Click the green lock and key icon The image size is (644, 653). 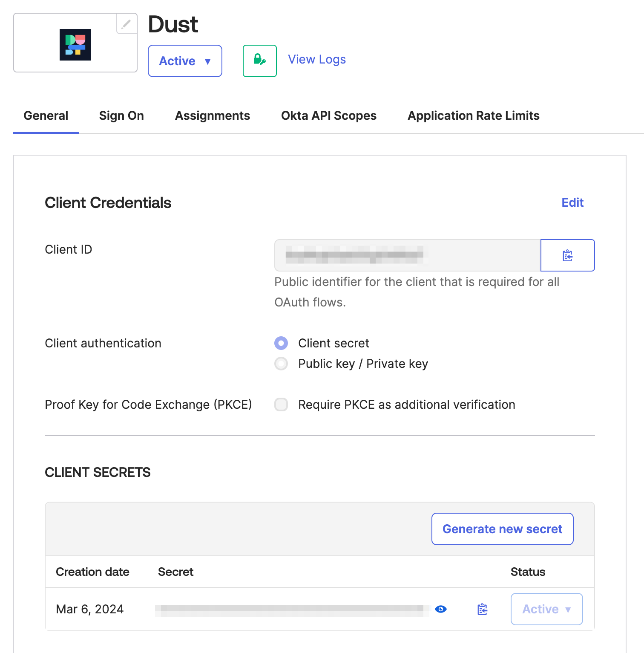[260, 61]
